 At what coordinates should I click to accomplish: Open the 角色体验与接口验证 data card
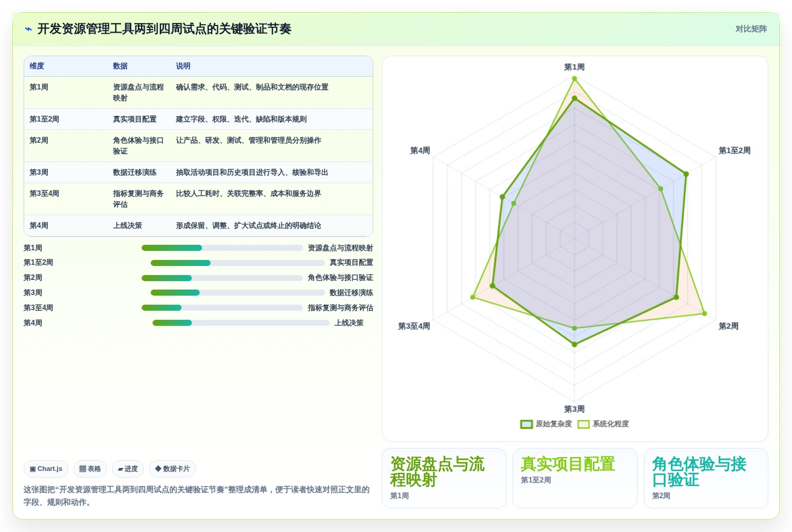coord(706,478)
